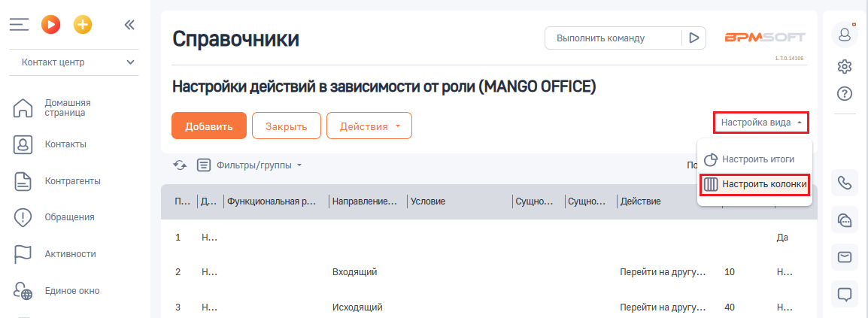Click the Добавить button
The width and height of the screenshot is (868, 318).
[208, 126]
